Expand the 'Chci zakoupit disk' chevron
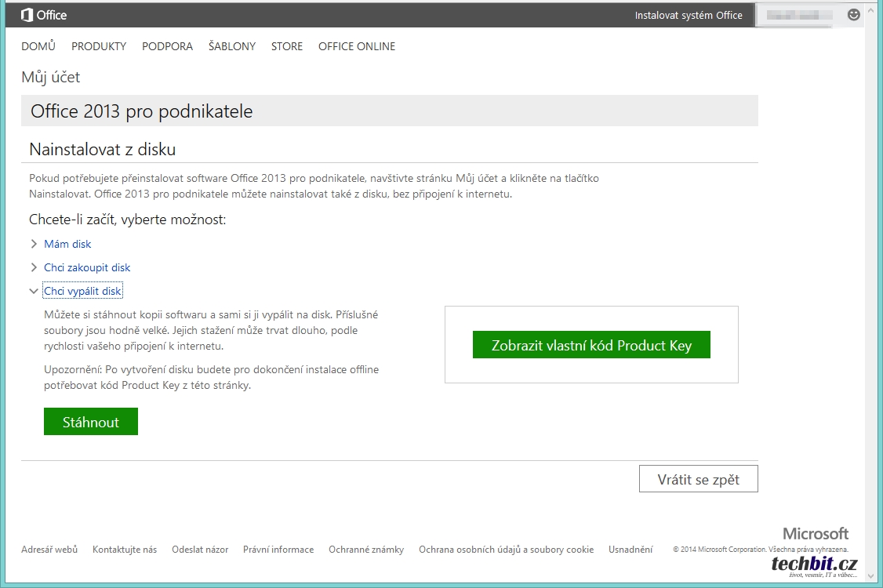 (34, 267)
